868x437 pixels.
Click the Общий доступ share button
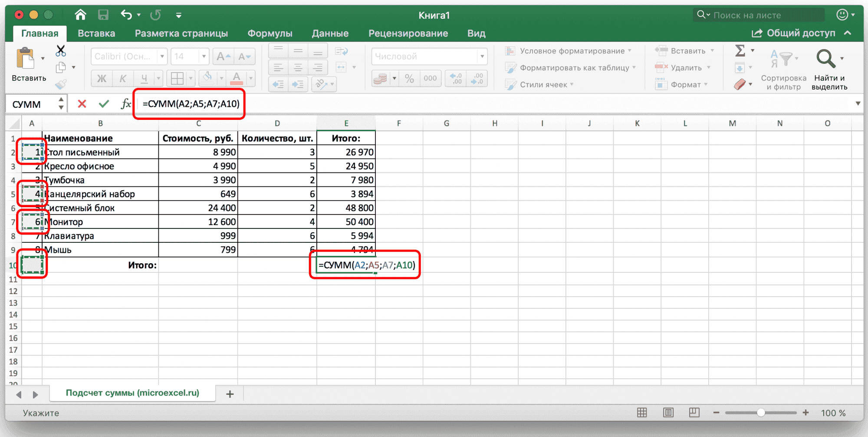[794, 33]
